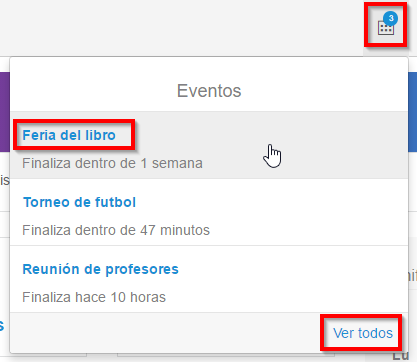Click partially hidden blue link at bottom-left

(2, 325)
